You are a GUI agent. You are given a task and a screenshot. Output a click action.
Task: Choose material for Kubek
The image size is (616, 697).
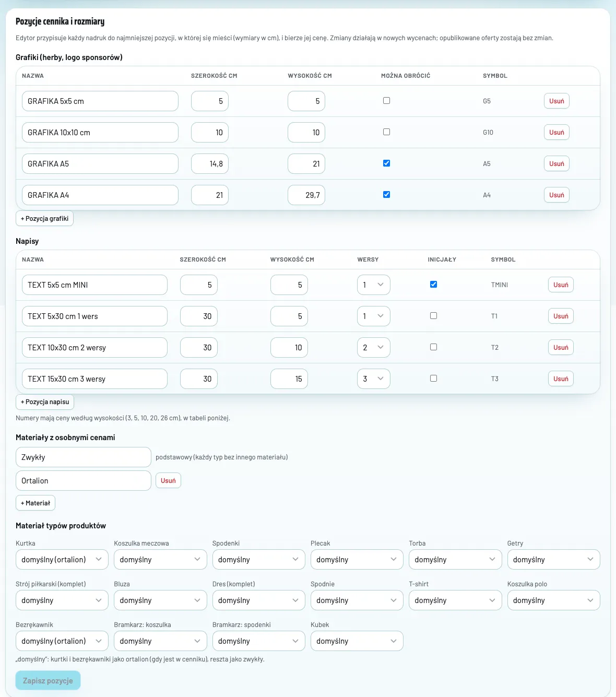coord(357,641)
